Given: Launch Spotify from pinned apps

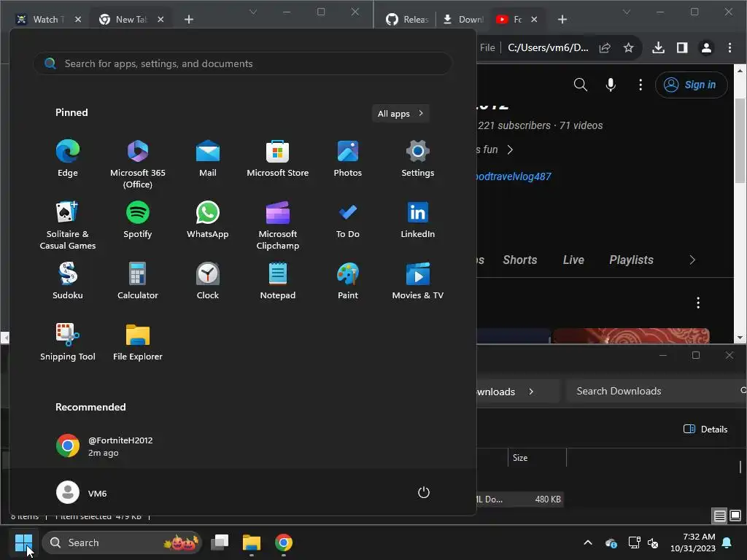Looking at the screenshot, I should click(x=138, y=220).
